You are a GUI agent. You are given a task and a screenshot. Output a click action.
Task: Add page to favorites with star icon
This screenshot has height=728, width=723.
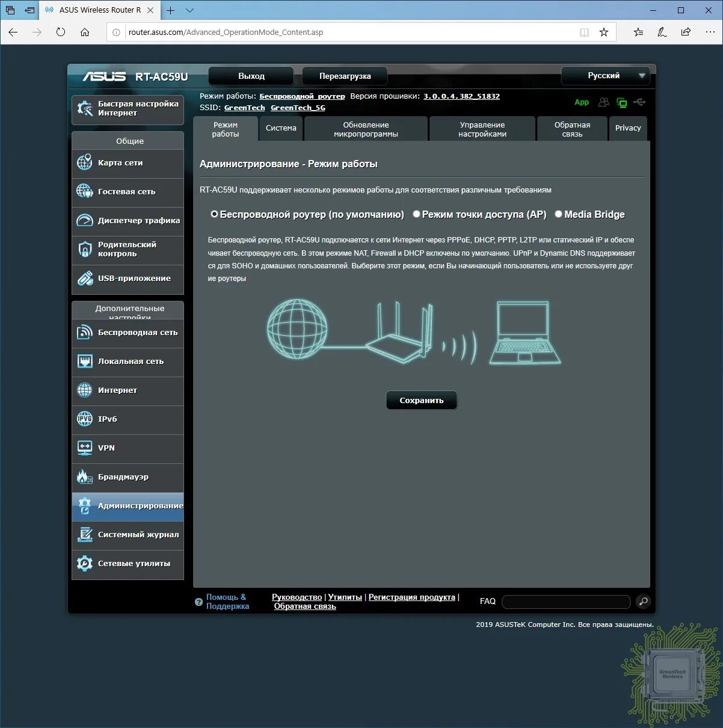604,32
